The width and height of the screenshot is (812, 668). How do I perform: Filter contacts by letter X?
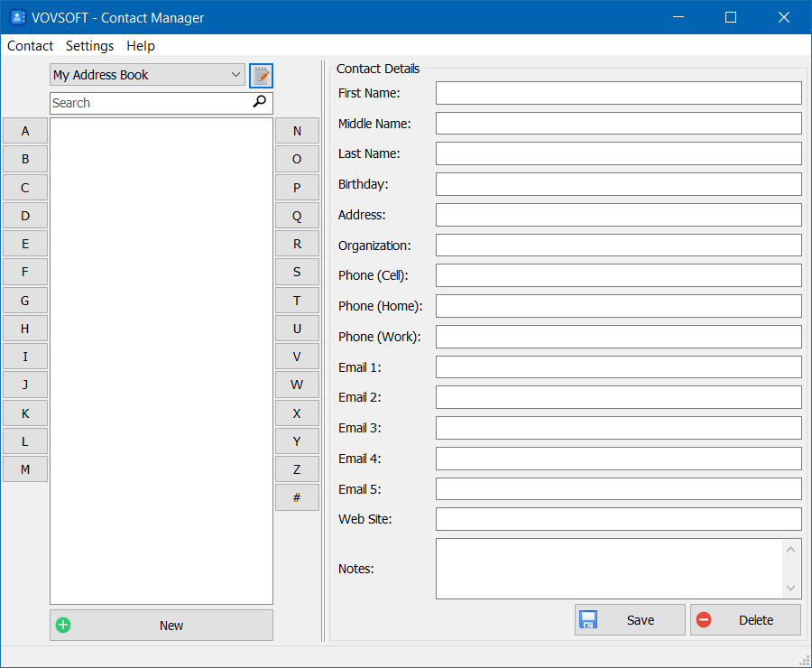pyautogui.click(x=297, y=413)
